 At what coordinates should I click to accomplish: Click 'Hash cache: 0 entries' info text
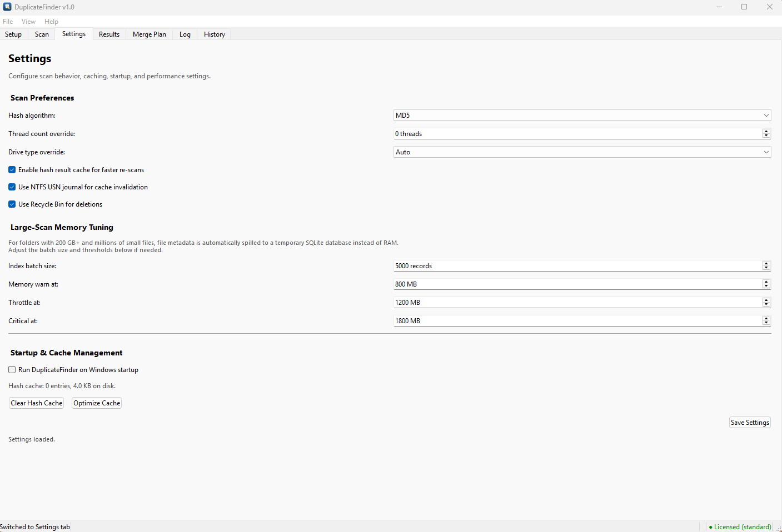pos(62,386)
